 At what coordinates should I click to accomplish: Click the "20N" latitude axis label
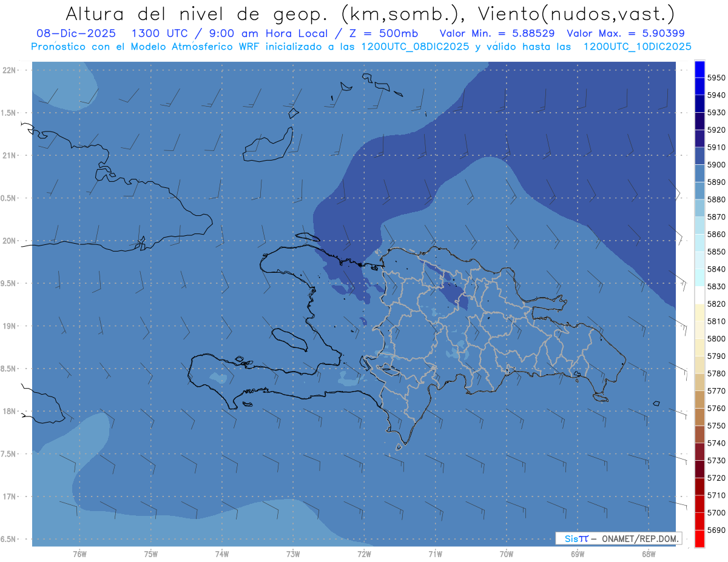[x=9, y=241]
